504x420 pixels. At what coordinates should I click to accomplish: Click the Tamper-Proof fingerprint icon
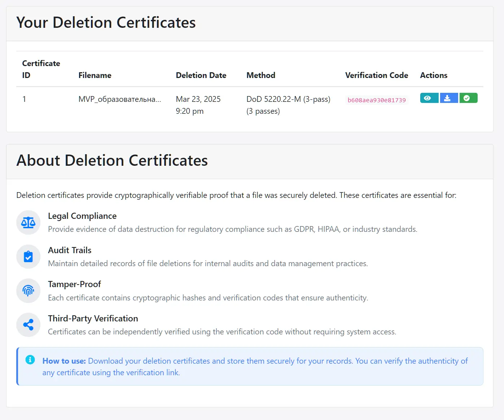[x=28, y=291]
